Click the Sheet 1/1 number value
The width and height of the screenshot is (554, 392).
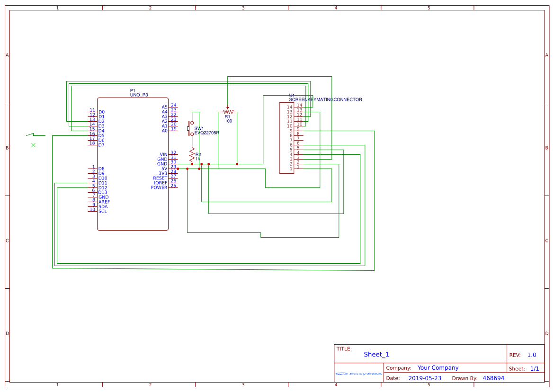pyautogui.click(x=535, y=368)
